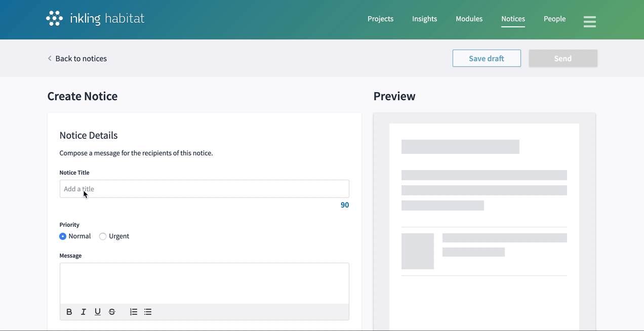
Task: Go back to notices
Action: coord(77,59)
